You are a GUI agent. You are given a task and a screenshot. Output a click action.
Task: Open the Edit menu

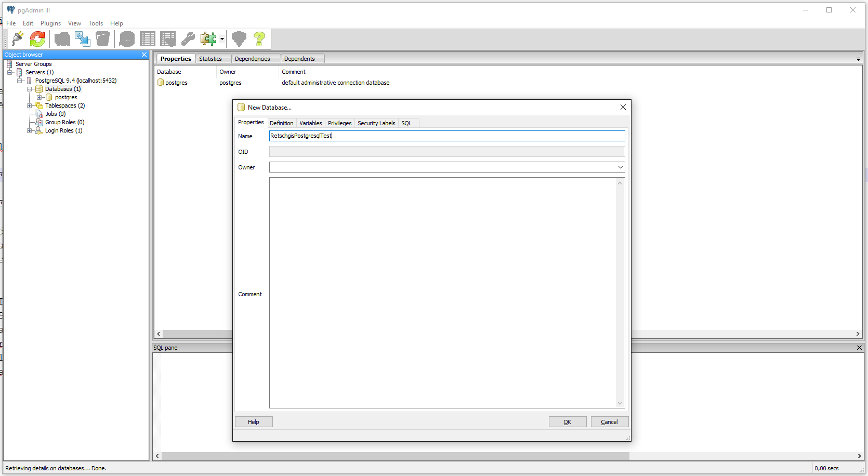point(28,23)
